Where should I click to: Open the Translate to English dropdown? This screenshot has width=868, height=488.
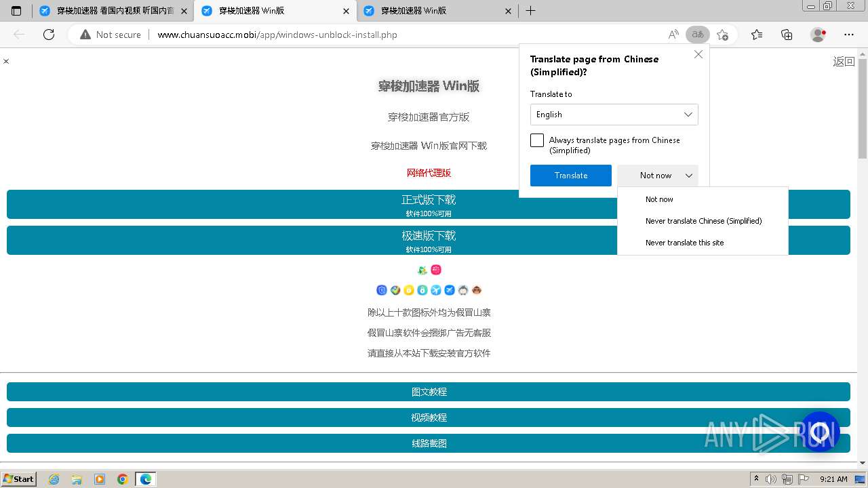pyautogui.click(x=614, y=115)
